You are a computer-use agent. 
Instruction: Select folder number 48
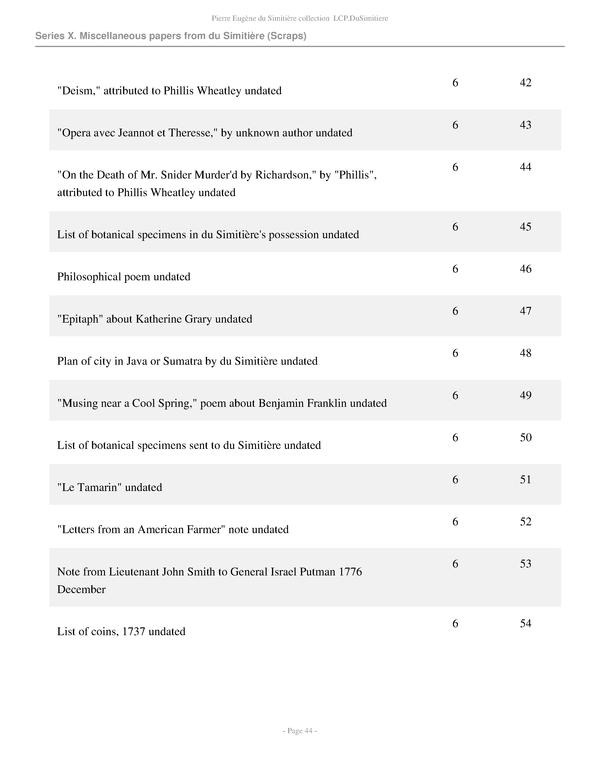click(525, 353)
